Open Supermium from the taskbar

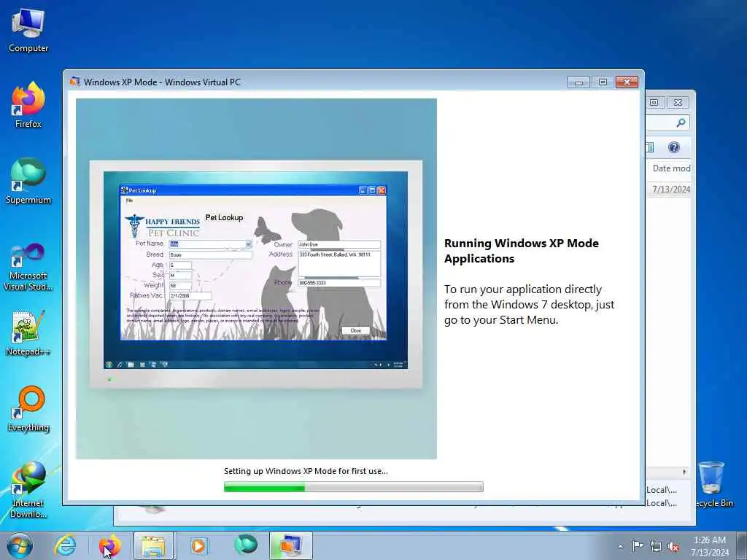pyautogui.click(x=245, y=545)
